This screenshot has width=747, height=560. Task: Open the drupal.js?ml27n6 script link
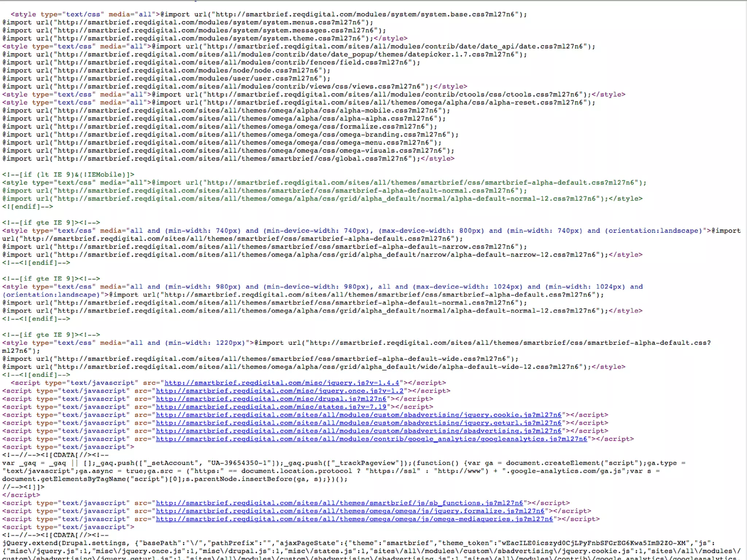(271, 399)
